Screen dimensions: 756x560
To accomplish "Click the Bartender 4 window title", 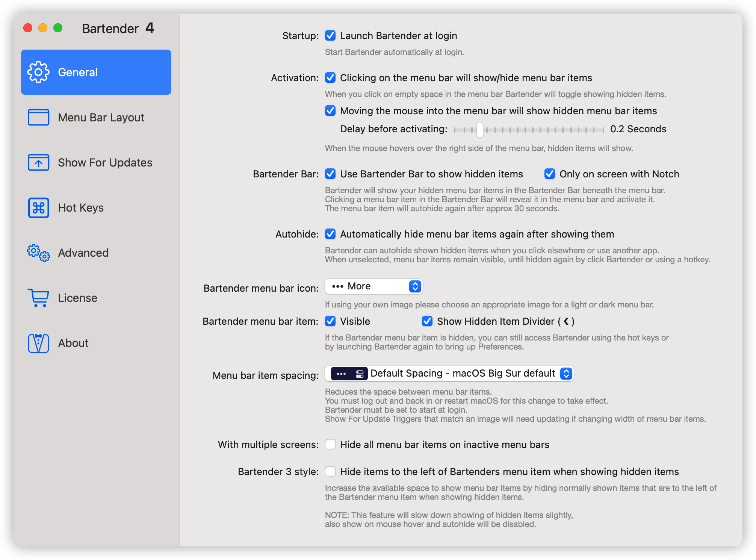I will point(118,28).
